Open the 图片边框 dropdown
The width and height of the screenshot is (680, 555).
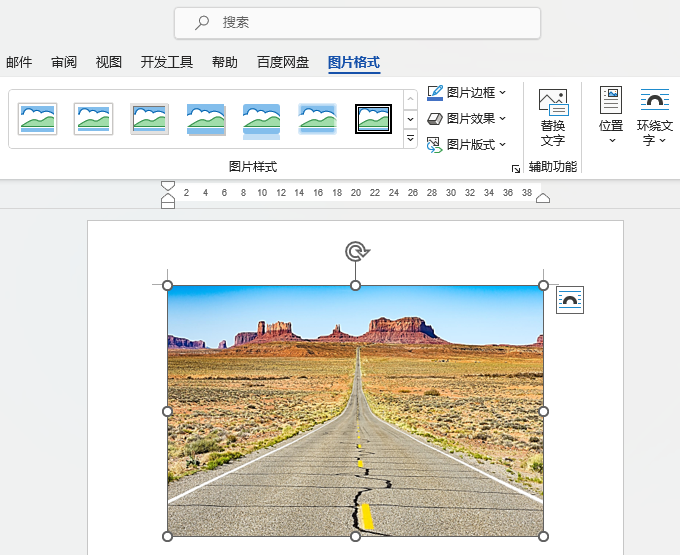coord(467,92)
